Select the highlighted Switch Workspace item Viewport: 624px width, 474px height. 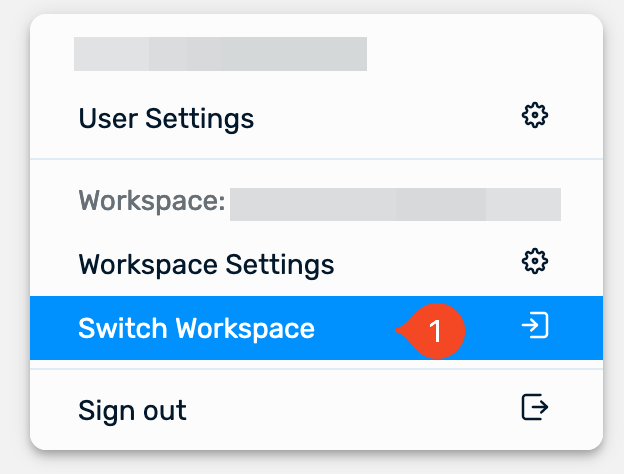click(196, 328)
